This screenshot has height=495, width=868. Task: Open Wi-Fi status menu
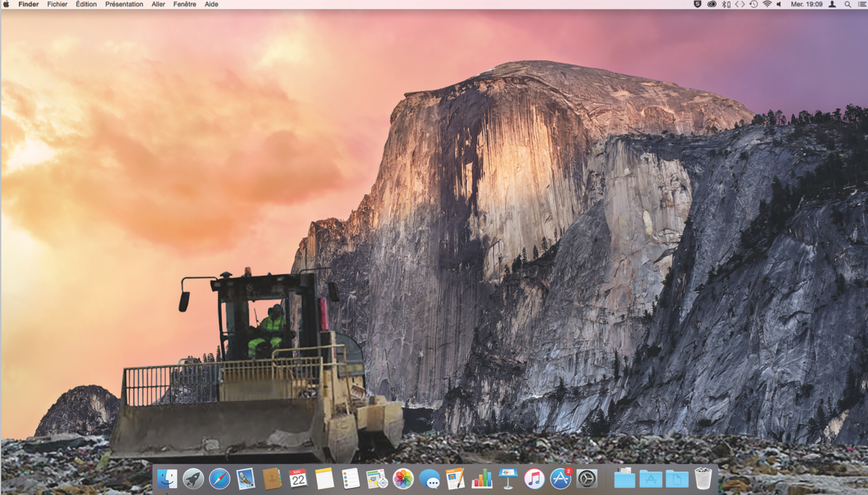point(767,4)
